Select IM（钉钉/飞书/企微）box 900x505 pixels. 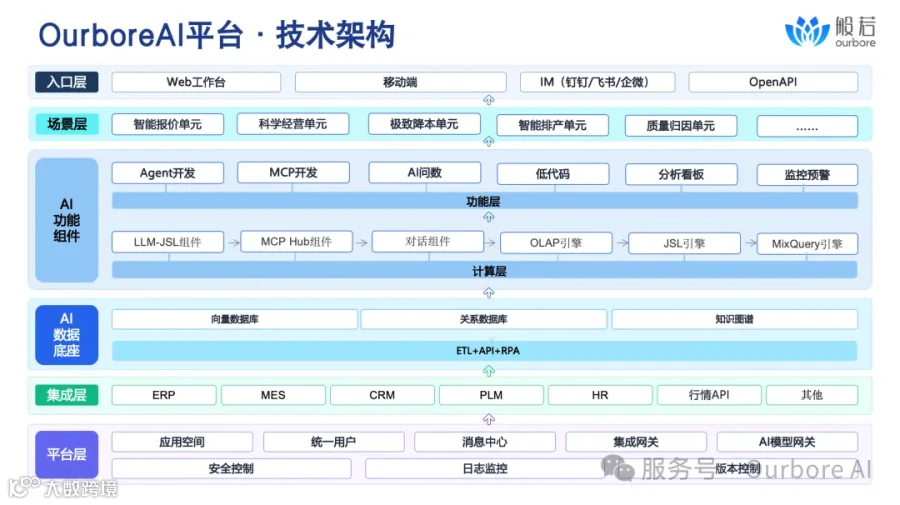597,82
